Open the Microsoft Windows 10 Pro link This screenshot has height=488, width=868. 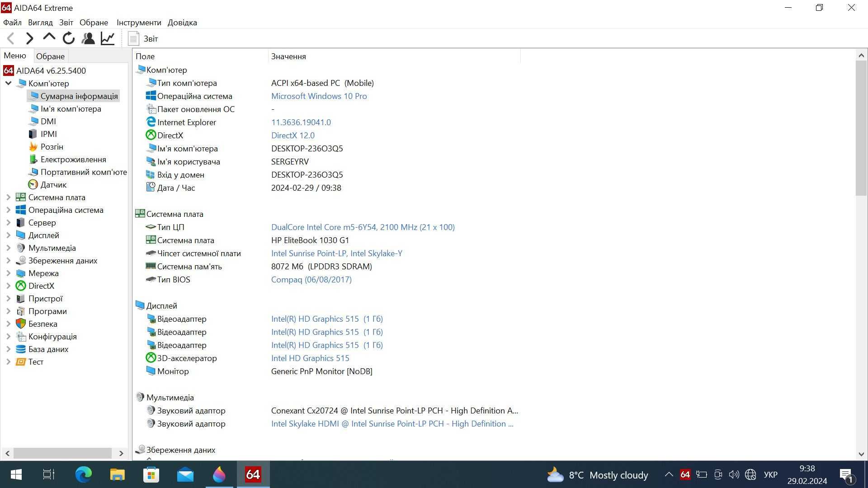[x=319, y=96]
